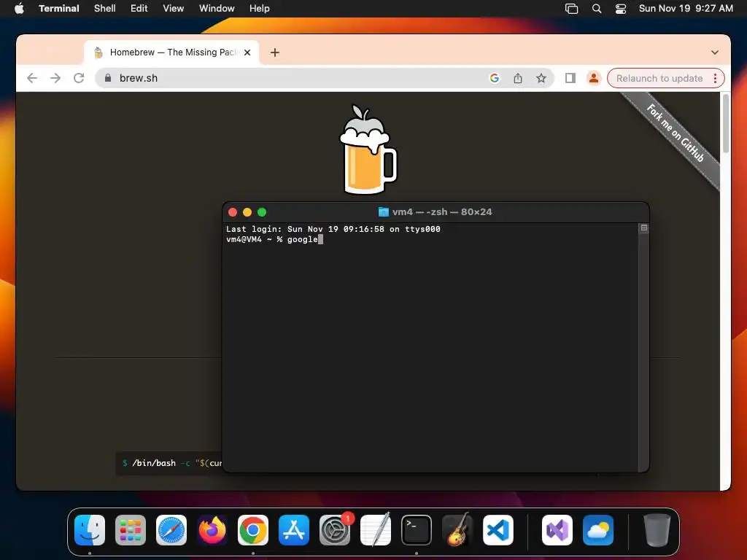Click the Terminal command prompt line

274,239
